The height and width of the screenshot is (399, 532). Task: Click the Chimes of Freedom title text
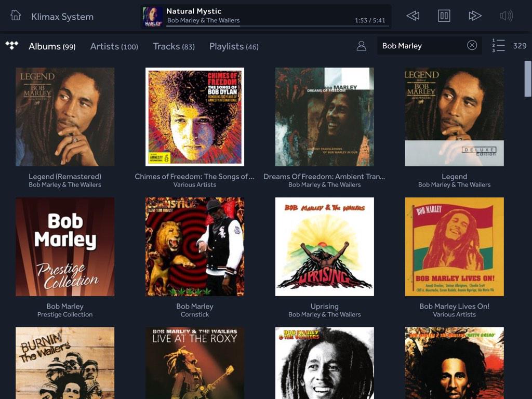pos(194,177)
